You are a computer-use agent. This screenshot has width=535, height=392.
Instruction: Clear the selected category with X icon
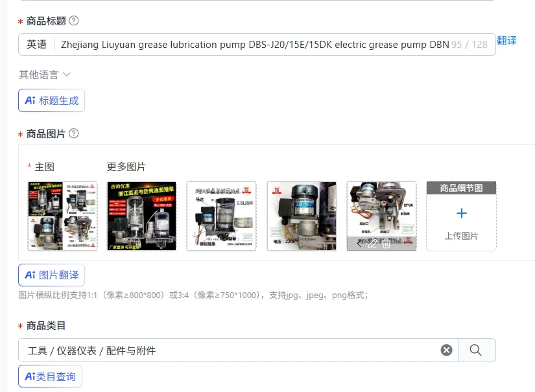coord(446,350)
